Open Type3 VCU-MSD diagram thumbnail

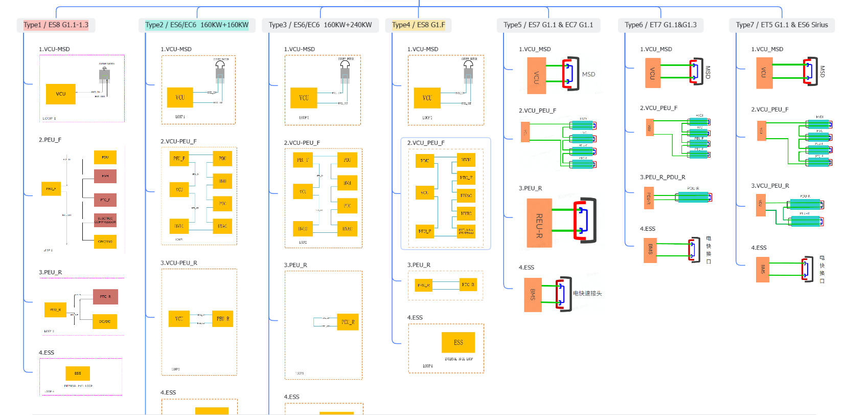(x=323, y=90)
